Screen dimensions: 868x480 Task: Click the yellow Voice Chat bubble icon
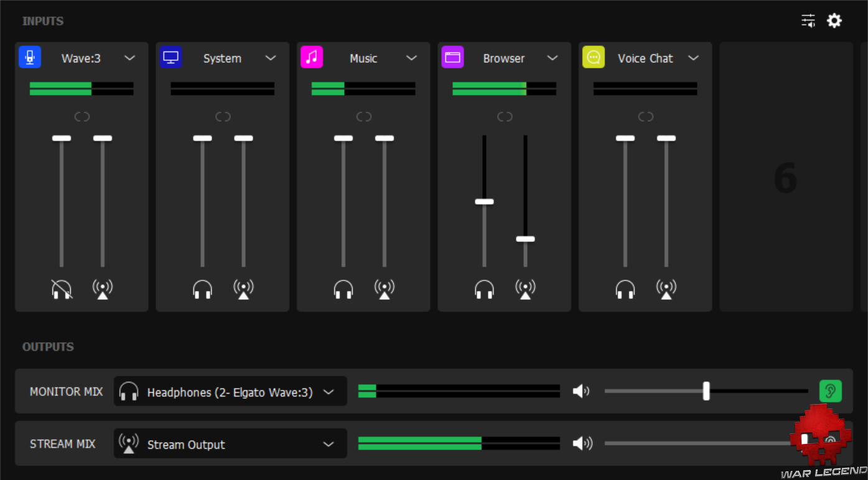click(x=594, y=57)
